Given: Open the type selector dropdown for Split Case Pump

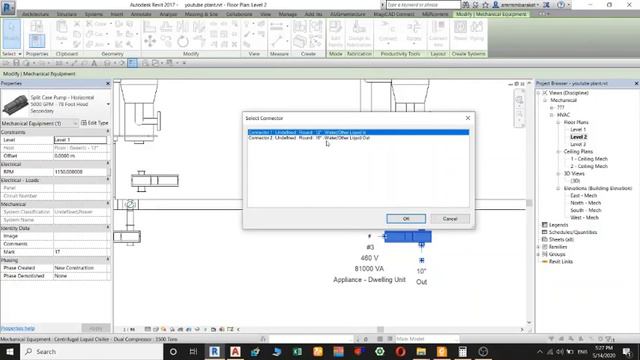Looking at the screenshot, I should (x=108, y=104).
